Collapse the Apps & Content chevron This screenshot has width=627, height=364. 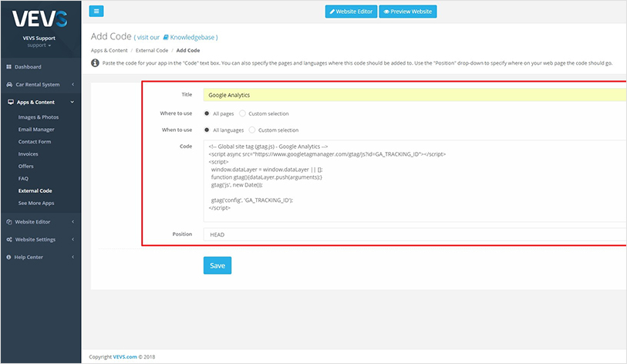pyautogui.click(x=72, y=102)
